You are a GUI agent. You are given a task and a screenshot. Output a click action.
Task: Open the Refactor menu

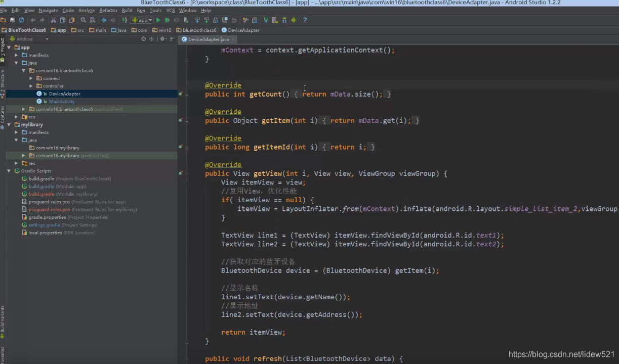pos(108,10)
